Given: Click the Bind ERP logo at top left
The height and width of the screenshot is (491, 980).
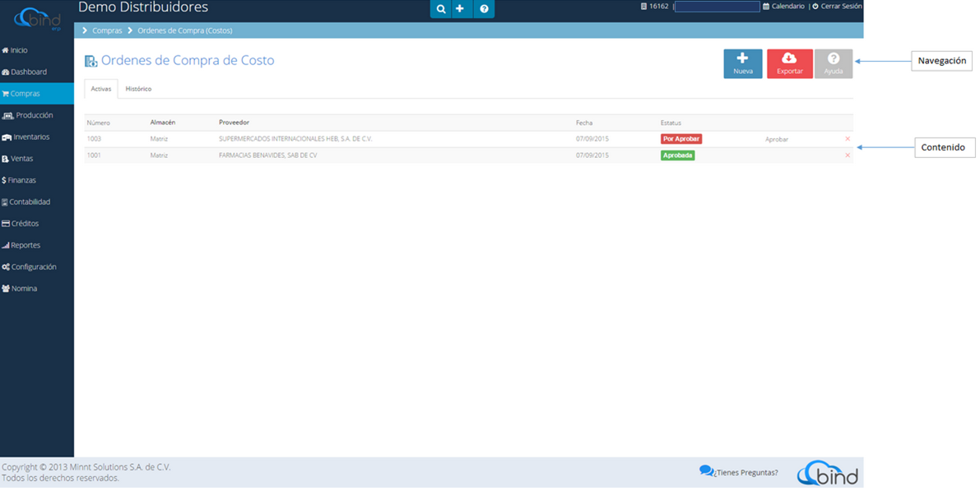Looking at the screenshot, I should point(38,19).
